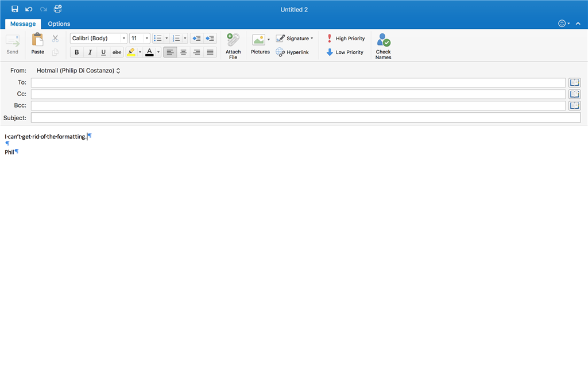
Task: Print the message using printer icon
Action: 58,9
